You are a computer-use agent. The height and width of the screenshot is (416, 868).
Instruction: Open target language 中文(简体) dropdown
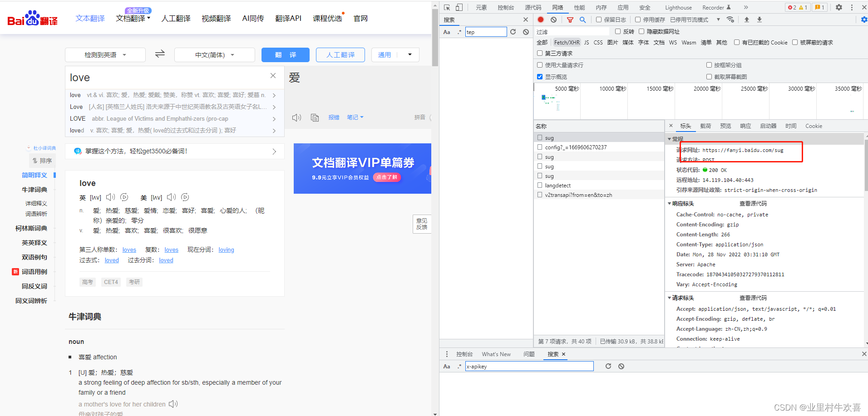(215, 55)
